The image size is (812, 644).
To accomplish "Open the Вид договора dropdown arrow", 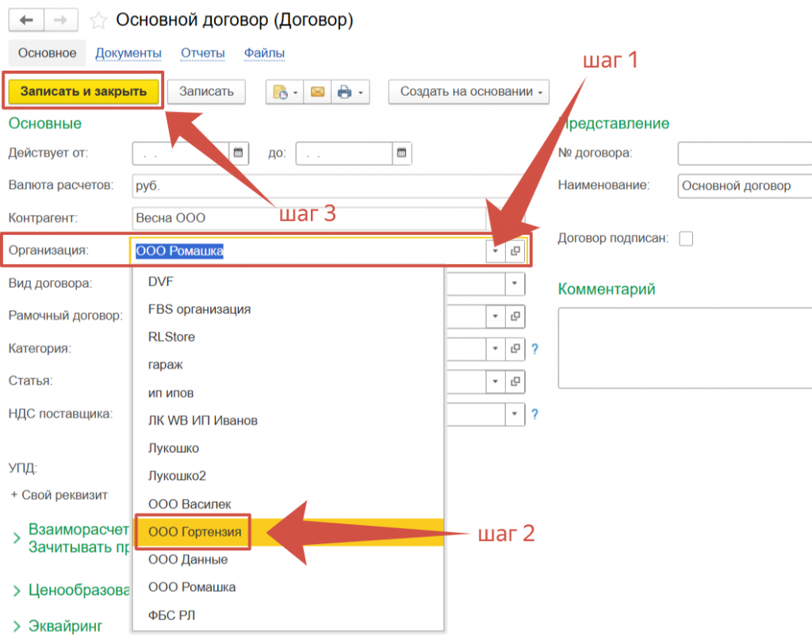I will [515, 283].
